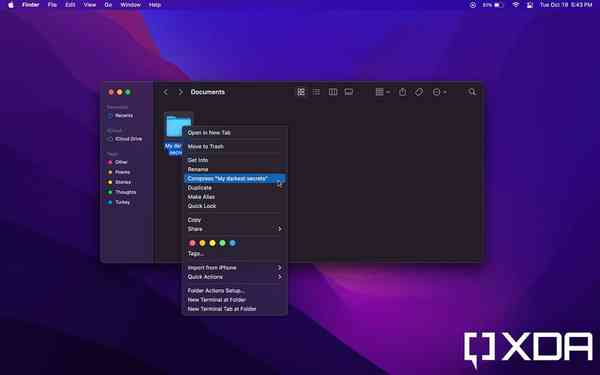
Task: Go back with the left chevron
Action: (165, 92)
